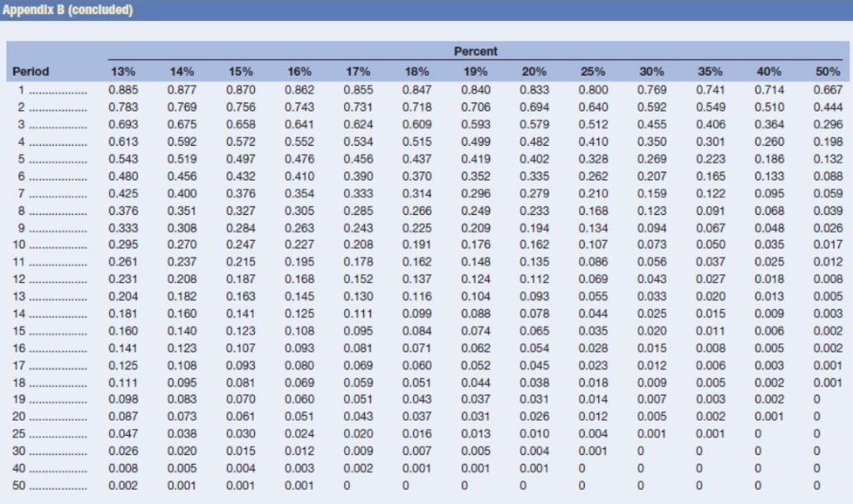853x504 pixels.
Task: Select the '35%' column header
Action: point(711,72)
